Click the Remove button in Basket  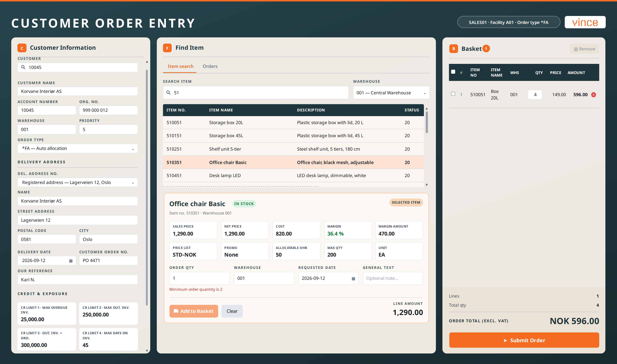coord(585,49)
